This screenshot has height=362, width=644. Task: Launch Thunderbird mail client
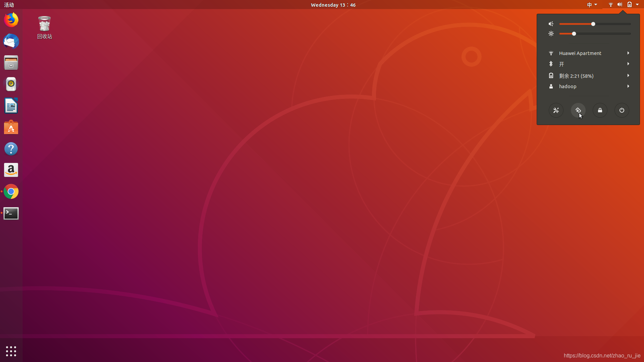[x=11, y=42]
